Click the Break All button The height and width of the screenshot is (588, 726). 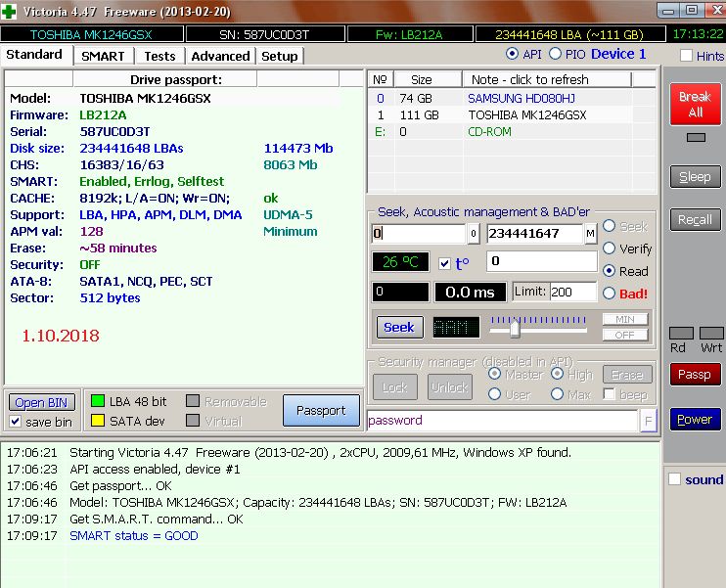pyautogui.click(x=696, y=104)
